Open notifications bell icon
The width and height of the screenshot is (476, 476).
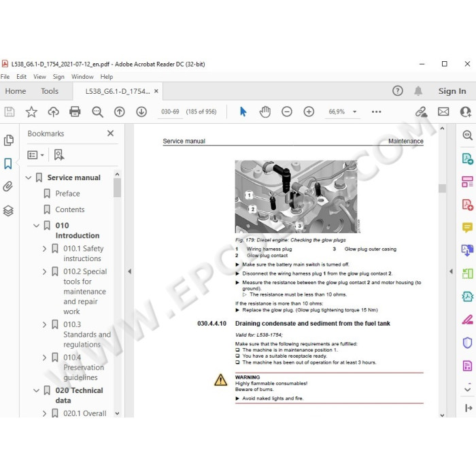[418, 90]
